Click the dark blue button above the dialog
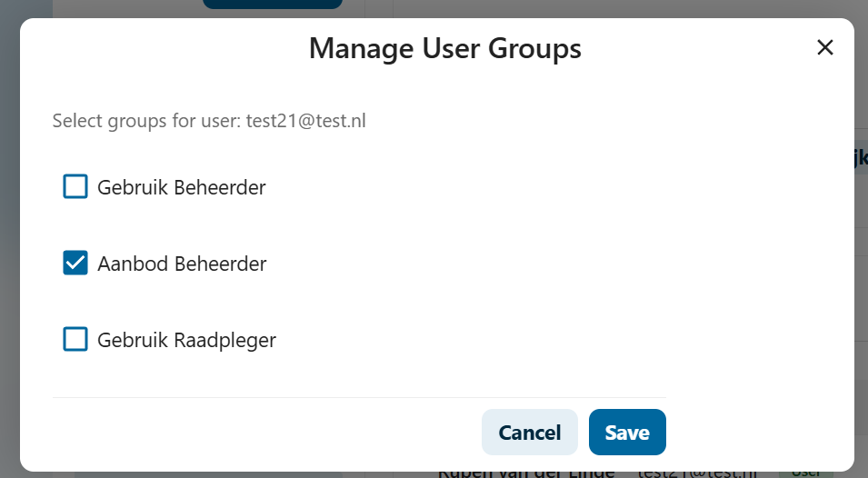The width and height of the screenshot is (868, 478). pos(272,5)
